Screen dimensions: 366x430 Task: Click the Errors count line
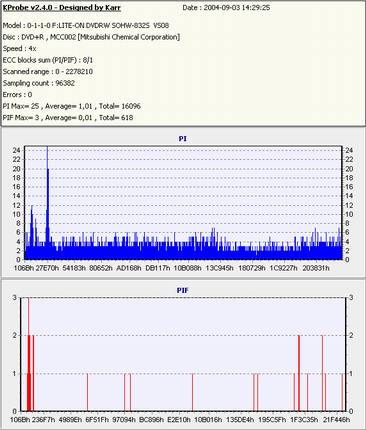point(17,95)
